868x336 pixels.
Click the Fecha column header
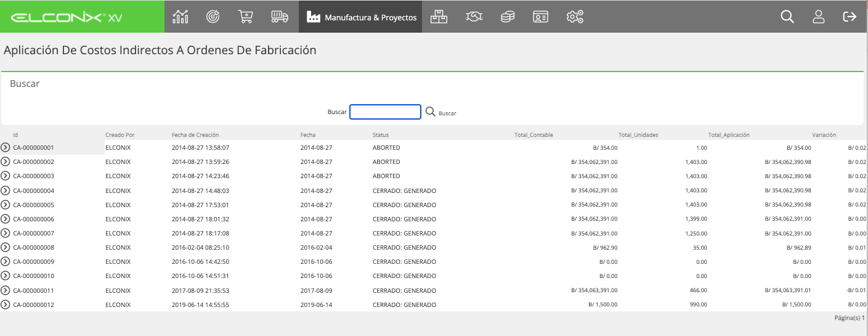coord(308,134)
